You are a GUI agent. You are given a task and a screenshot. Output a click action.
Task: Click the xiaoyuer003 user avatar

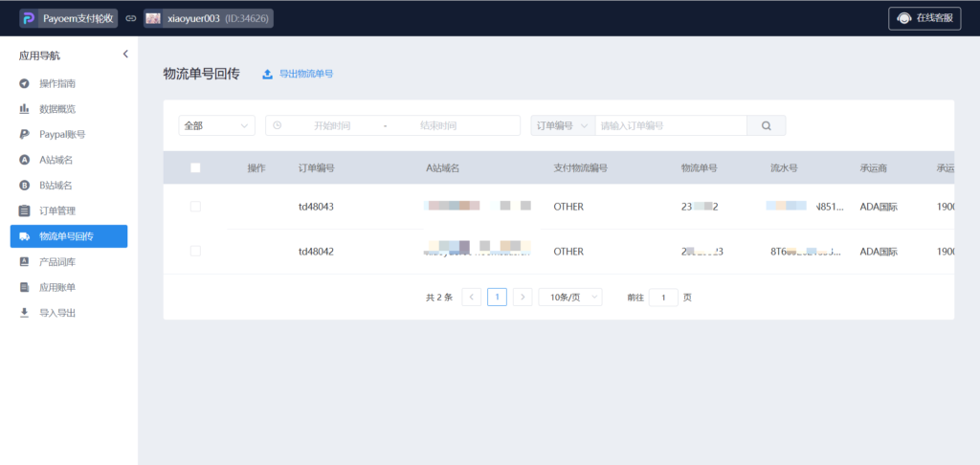coord(153,18)
